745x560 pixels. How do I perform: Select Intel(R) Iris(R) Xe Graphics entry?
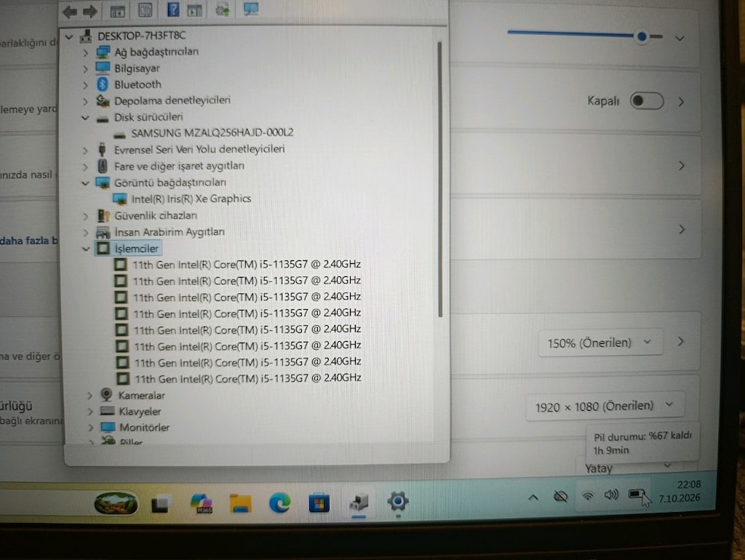191,199
